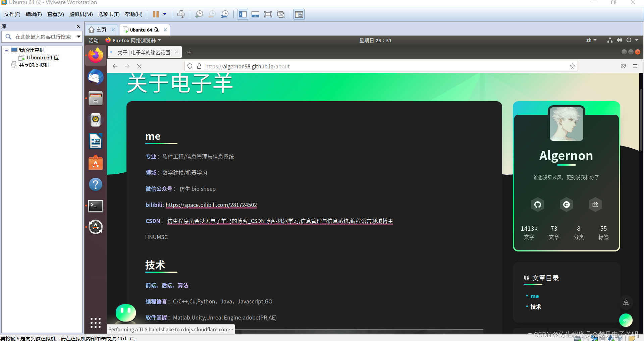Screen dimensions: 644x341
Task: Click the network status icon
Action: [610, 40]
